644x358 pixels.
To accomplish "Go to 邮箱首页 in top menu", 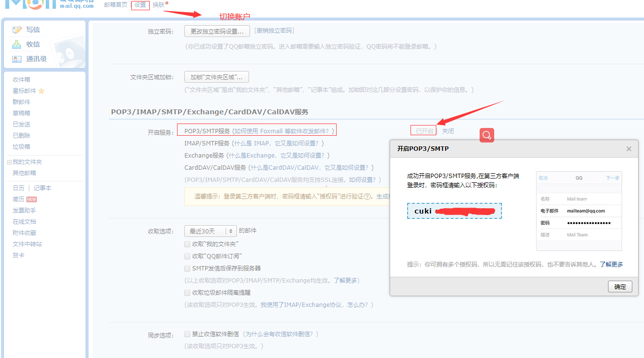I will [116, 5].
